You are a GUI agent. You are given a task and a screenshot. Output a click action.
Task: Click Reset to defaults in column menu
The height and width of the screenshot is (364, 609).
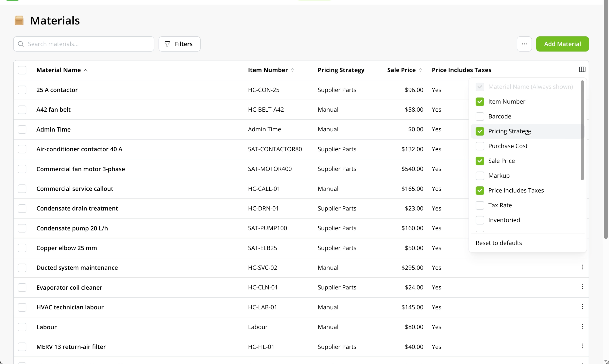click(x=499, y=243)
